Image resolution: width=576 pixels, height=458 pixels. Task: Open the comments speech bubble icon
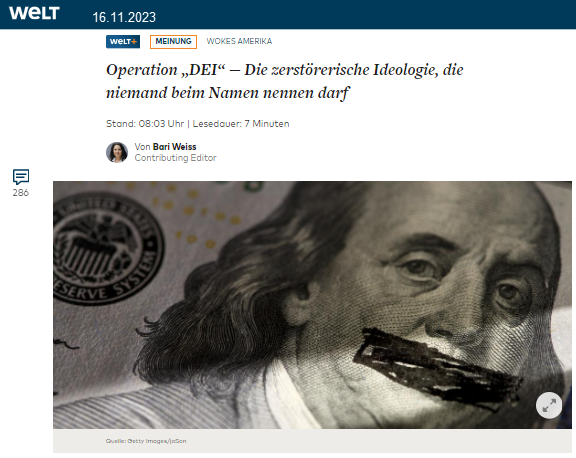(21, 177)
